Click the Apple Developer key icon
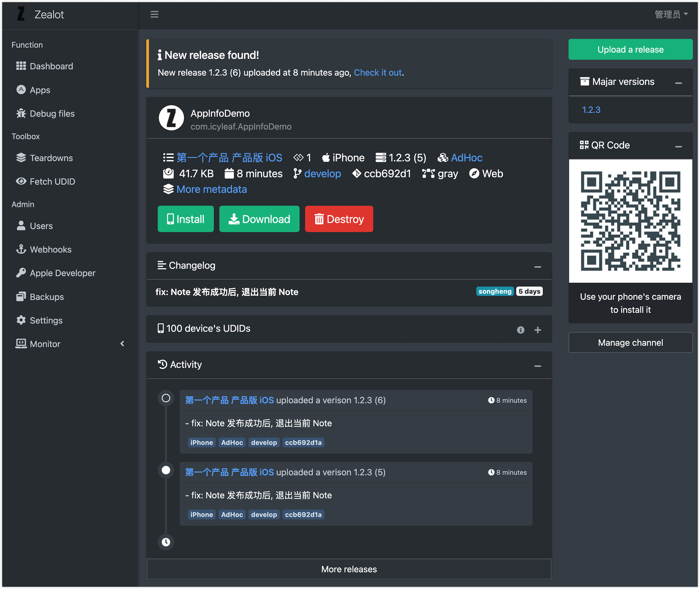This screenshot has height=589, width=700. click(x=21, y=273)
